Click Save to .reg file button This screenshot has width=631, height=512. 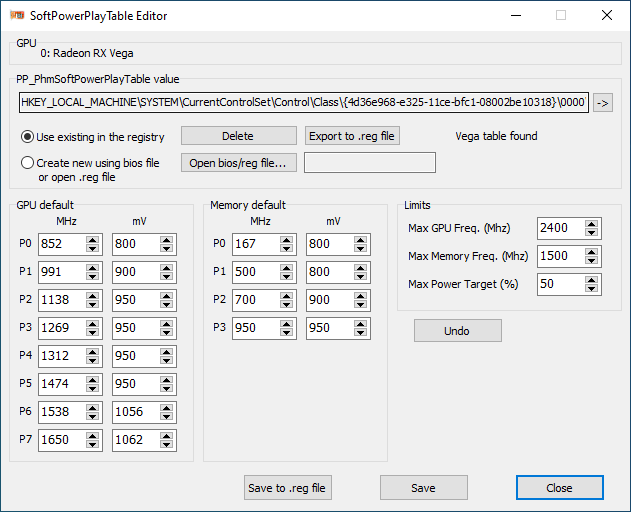[x=288, y=488]
